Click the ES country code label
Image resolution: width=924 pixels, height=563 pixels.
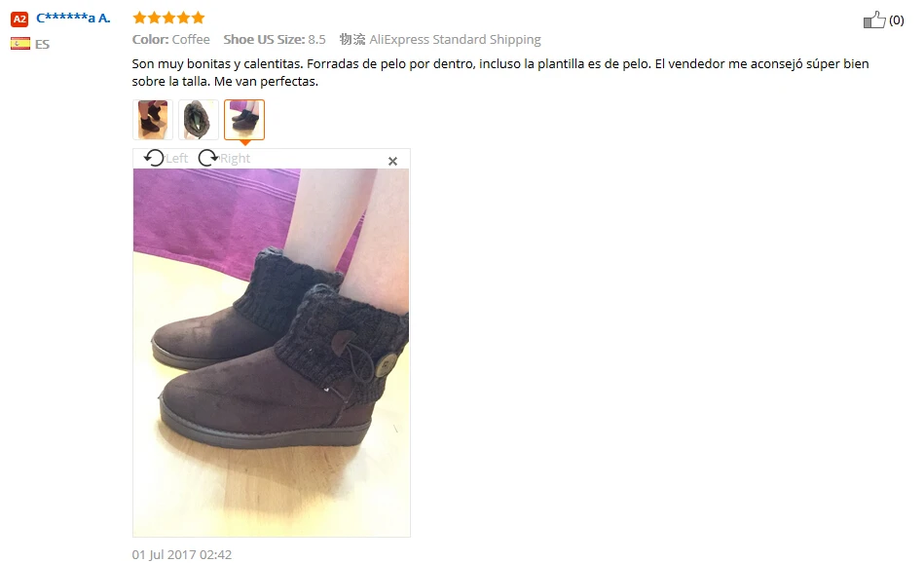tap(42, 44)
